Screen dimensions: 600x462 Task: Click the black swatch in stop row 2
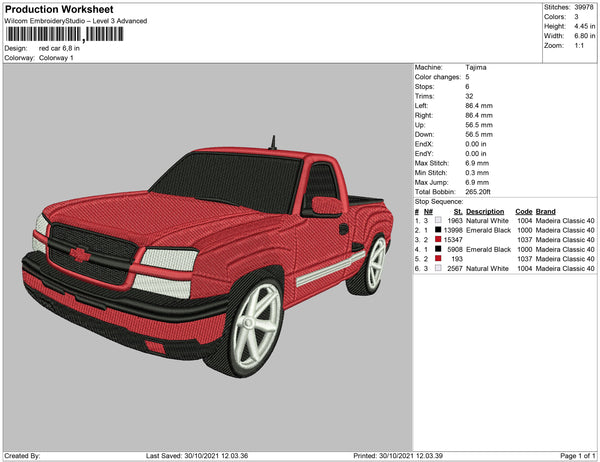[x=438, y=230]
